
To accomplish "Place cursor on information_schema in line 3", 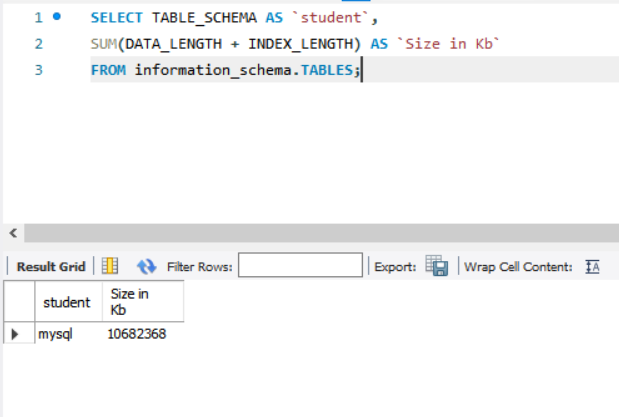I will 213,70.
